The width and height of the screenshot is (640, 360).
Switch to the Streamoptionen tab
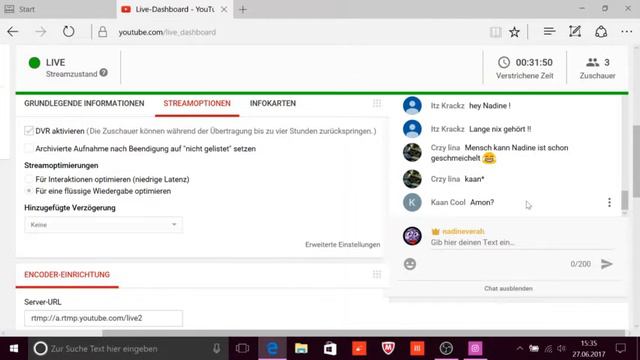coord(197,103)
